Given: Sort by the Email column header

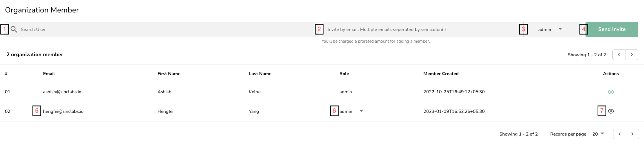Looking at the screenshot, I should click(x=49, y=74).
